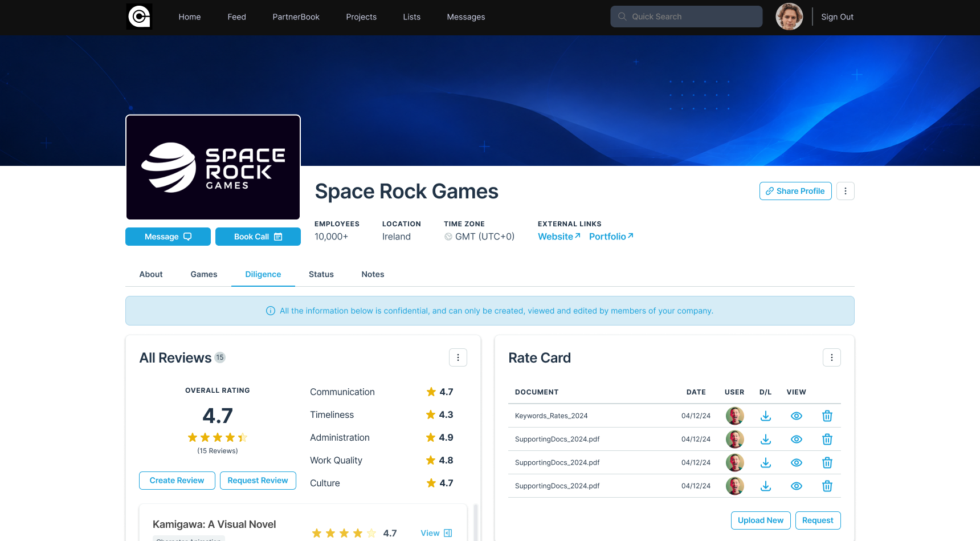Open Messages in the top navigation
The image size is (980, 541).
tap(466, 17)
